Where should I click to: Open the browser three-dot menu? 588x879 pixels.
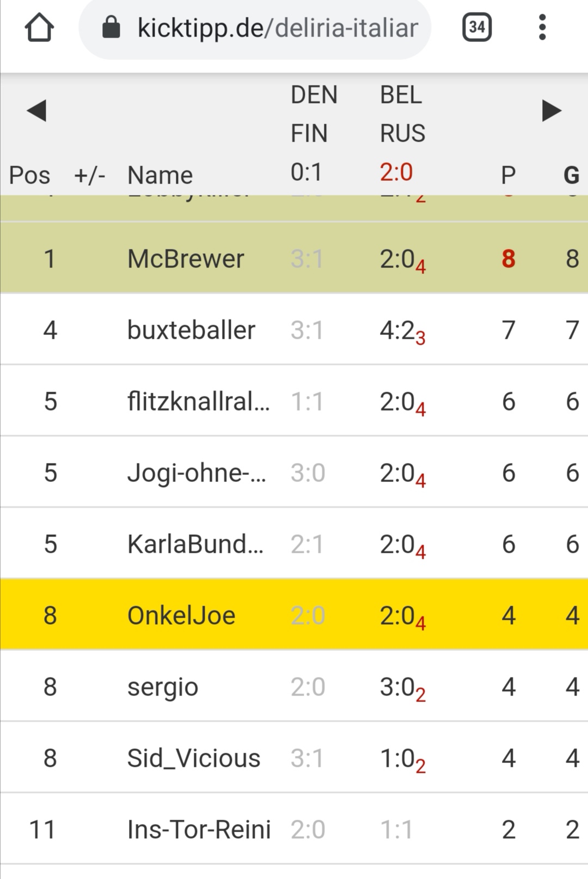(x=542, y=27)
